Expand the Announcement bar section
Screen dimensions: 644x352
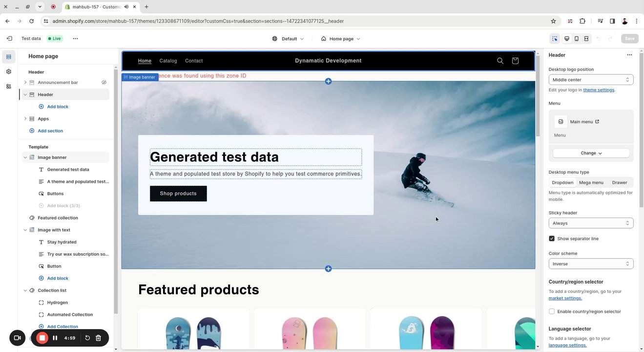click(25, 83)
